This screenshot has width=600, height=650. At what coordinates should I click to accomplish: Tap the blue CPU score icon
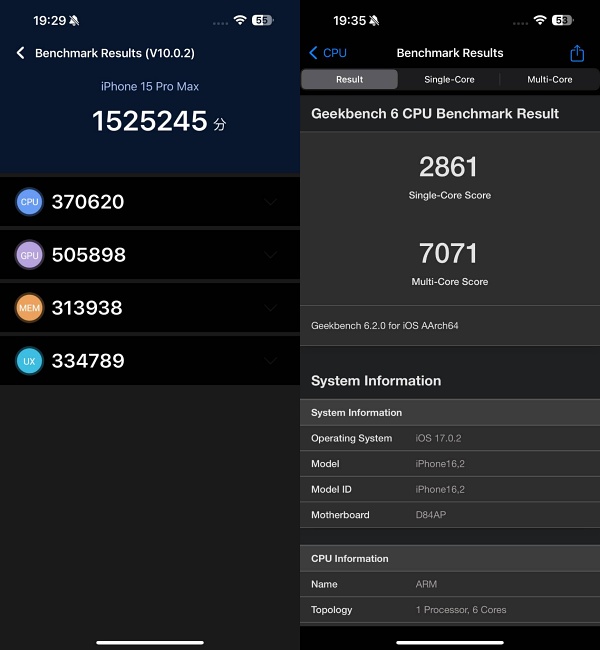pyautogui.click(x=29, y=202)
